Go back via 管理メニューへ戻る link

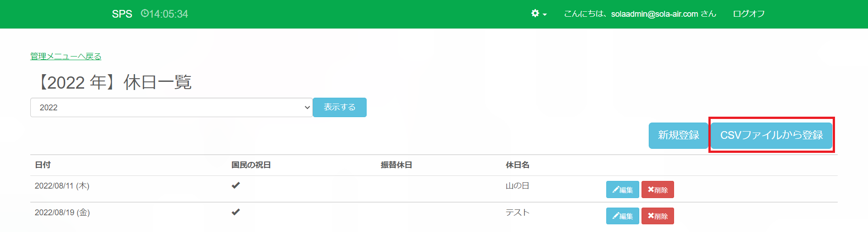click(66, 57)
